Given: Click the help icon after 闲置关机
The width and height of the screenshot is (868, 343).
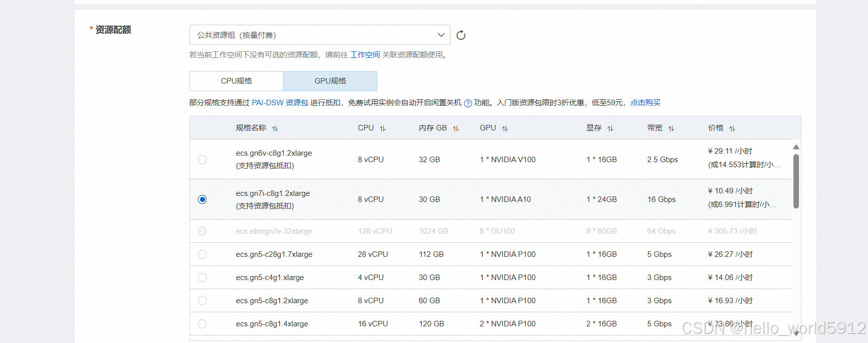Looking at the screenshot, I should click(x=468, y=103).
